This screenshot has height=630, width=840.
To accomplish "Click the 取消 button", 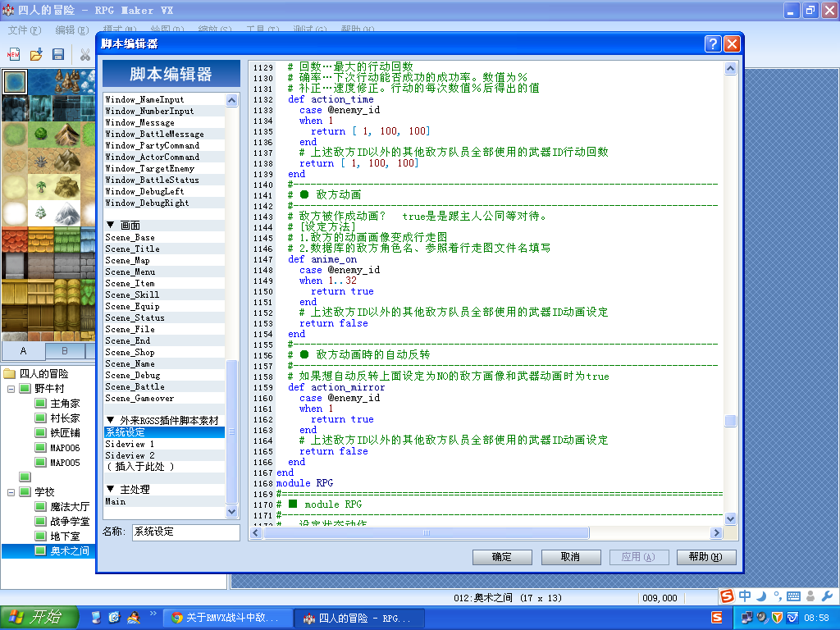I will pos(571,557).
